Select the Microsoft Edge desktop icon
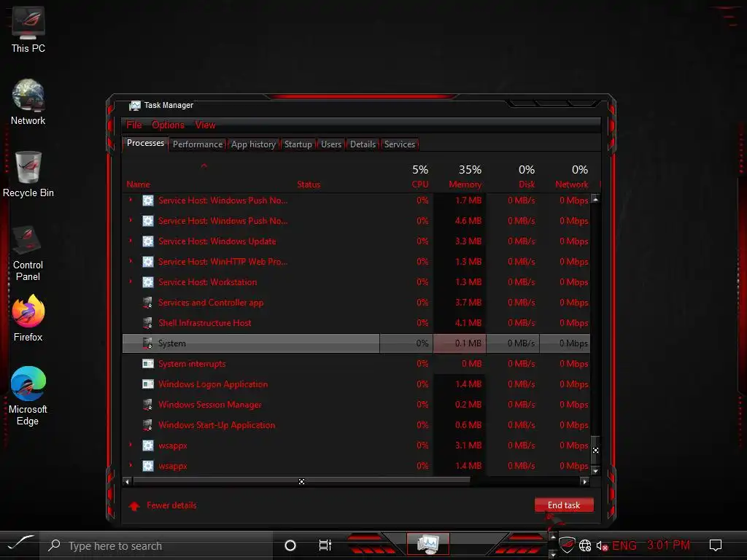Viewport: 747px width, 560px height. pyautogui.click(x=28, y=396)
